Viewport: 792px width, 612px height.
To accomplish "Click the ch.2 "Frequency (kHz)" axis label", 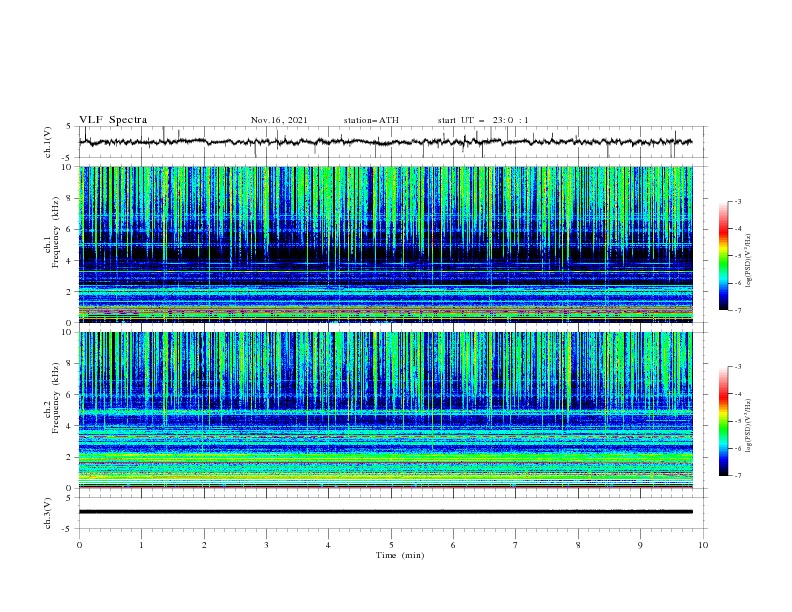I will pos(56,398).
